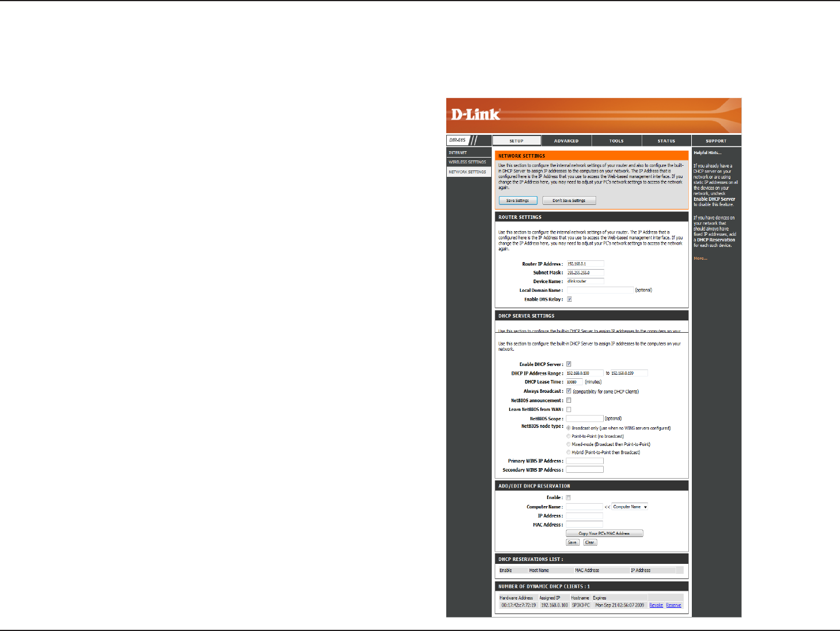Open the SUPPORT tab
This screenshot has height=631, width=840.
tap(716, 141)
